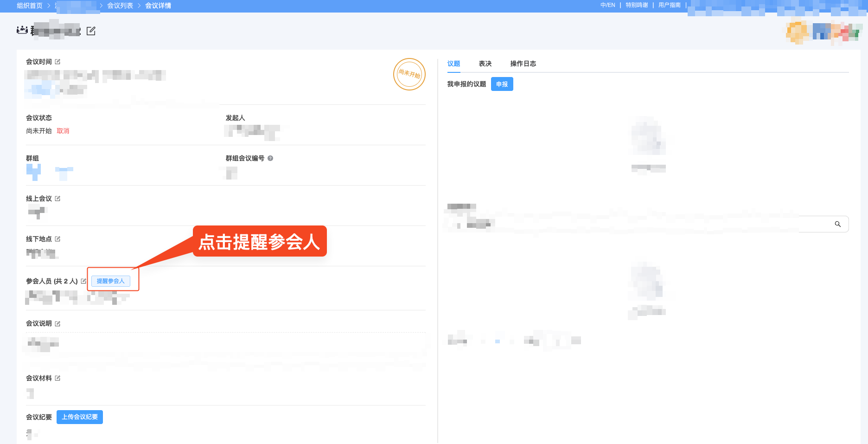Viewport: 868px width, 444px height.
Task: Click the search magnifier in topics panel
Action: pos(838,224)
